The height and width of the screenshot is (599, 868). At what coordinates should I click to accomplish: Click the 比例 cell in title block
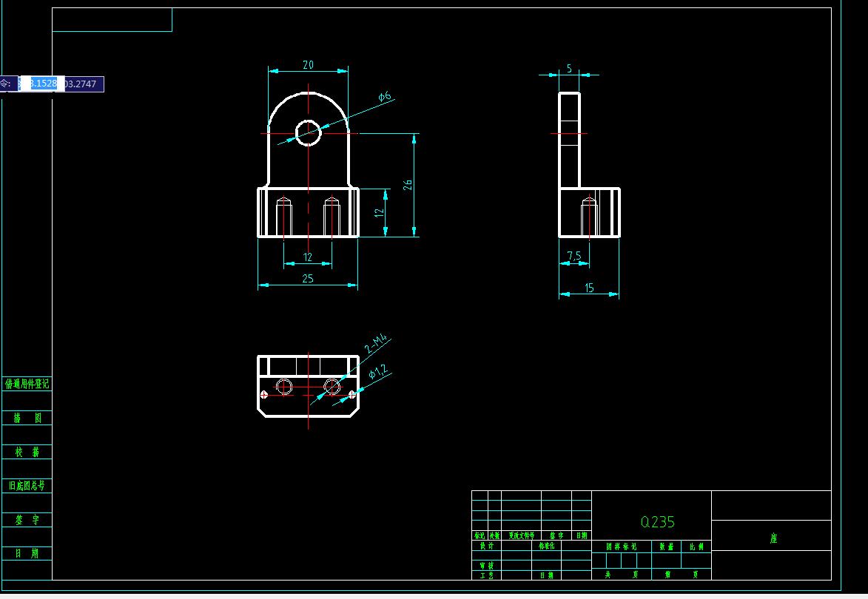pos(696,546)
